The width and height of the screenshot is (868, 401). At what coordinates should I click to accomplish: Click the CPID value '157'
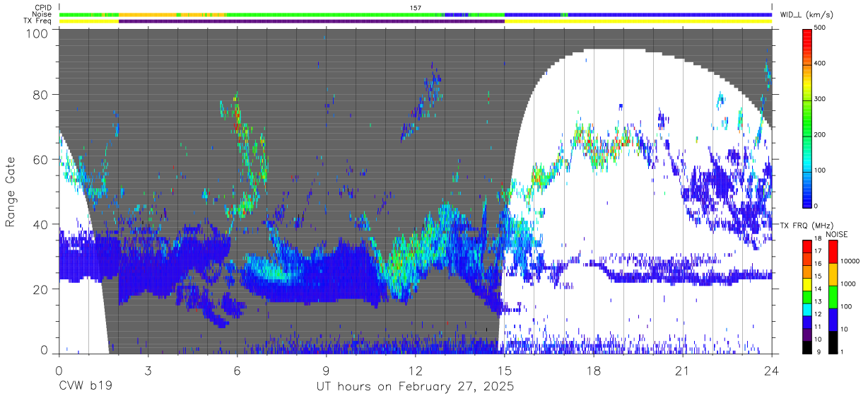[415, 8]
